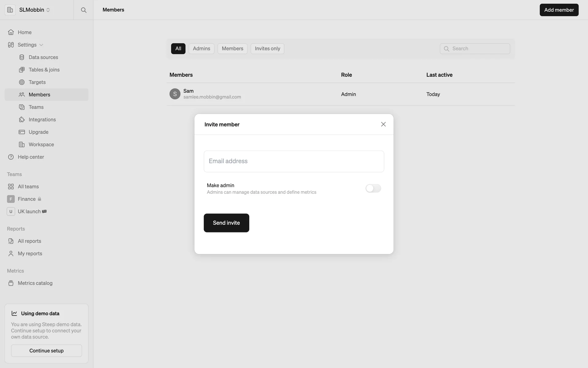The height and width of the screenshot is (368, 588).
Task: Click the Help center question icon
Action: pos(11,157)
